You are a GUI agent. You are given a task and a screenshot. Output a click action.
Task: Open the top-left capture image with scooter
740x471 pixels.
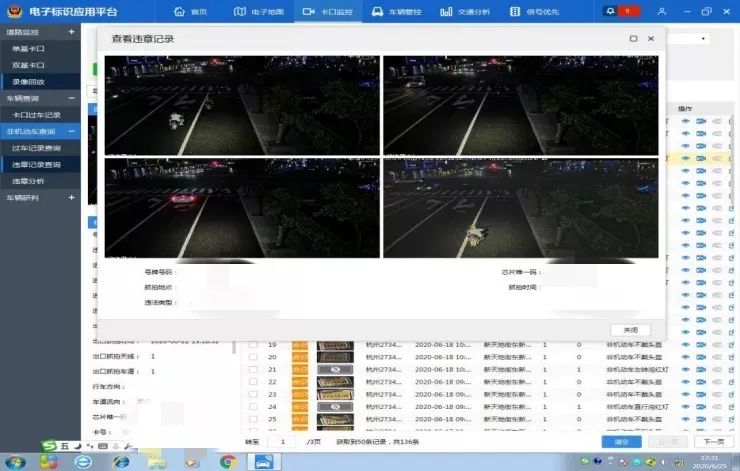242,105
